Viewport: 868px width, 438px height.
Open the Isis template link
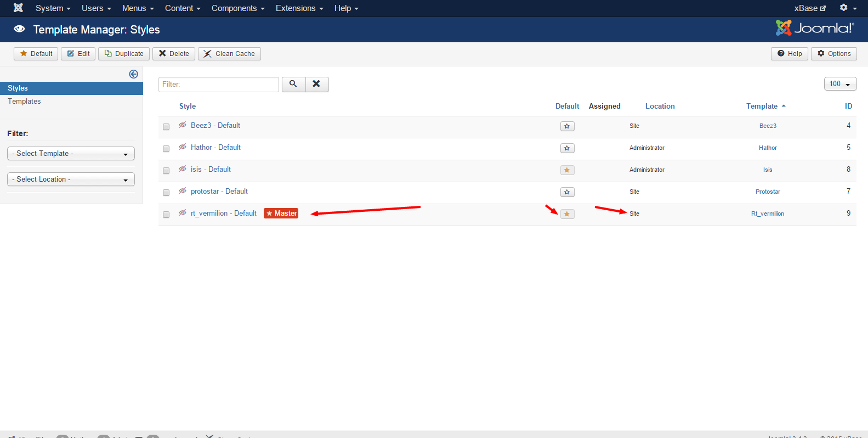tap(768, 170)
